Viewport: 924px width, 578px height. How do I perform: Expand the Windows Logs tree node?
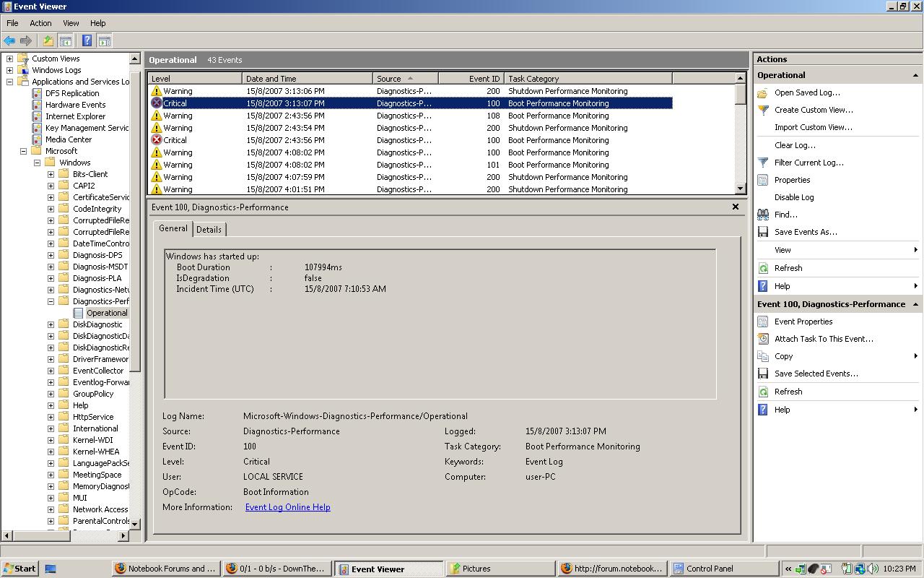9,70
